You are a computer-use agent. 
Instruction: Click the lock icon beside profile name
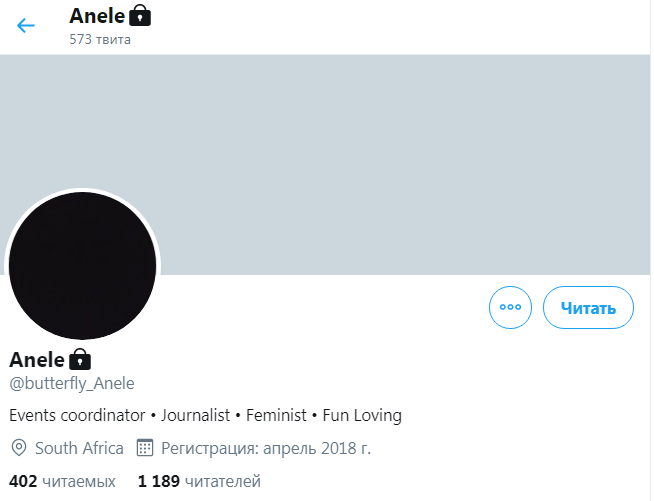pyautogui.click(x=80, y=359)
